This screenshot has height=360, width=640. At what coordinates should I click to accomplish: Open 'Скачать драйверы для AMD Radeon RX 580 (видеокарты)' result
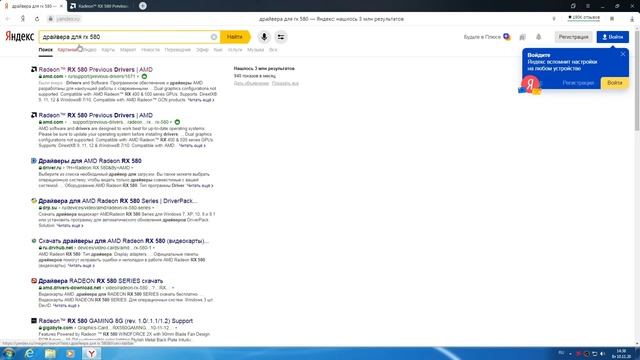coord(123,241)
